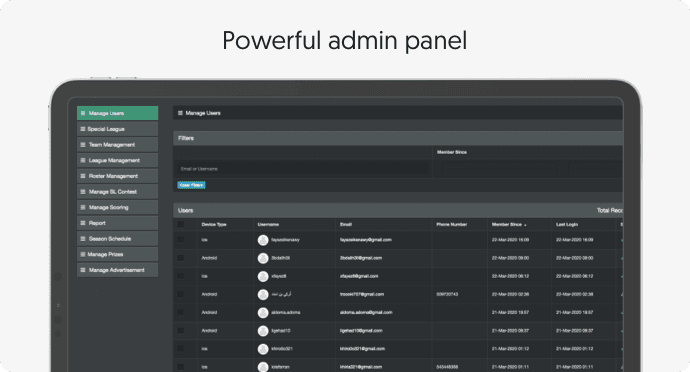This screenshot has height=372, width=690.
Task: Go to Manage Prizes
Action: (117, 254)
